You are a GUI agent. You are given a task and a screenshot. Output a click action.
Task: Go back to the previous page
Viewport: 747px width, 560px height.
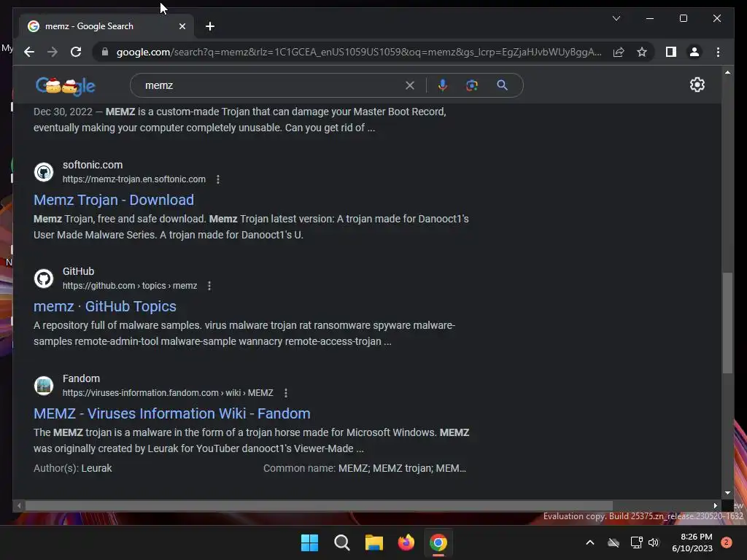29,52
